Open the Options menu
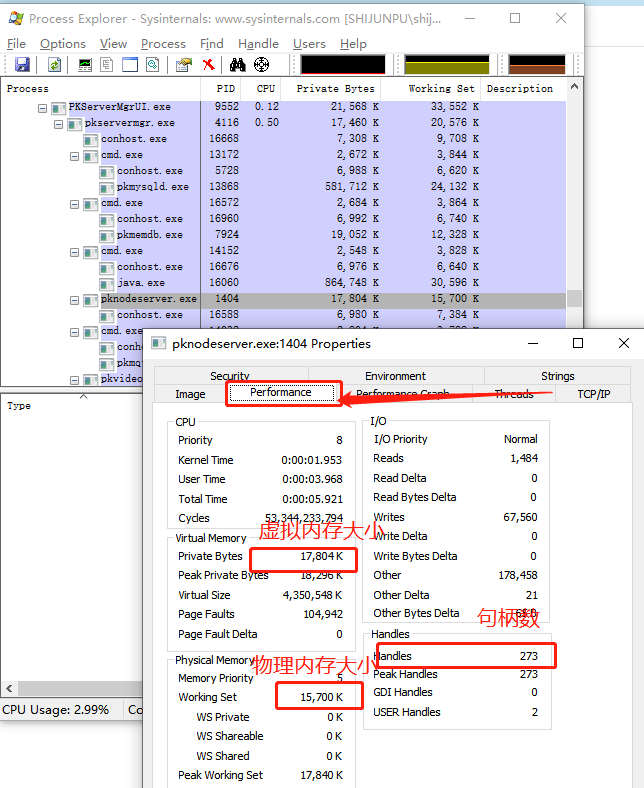The height and width of the screenshot is (788, 644). point(63,44)
